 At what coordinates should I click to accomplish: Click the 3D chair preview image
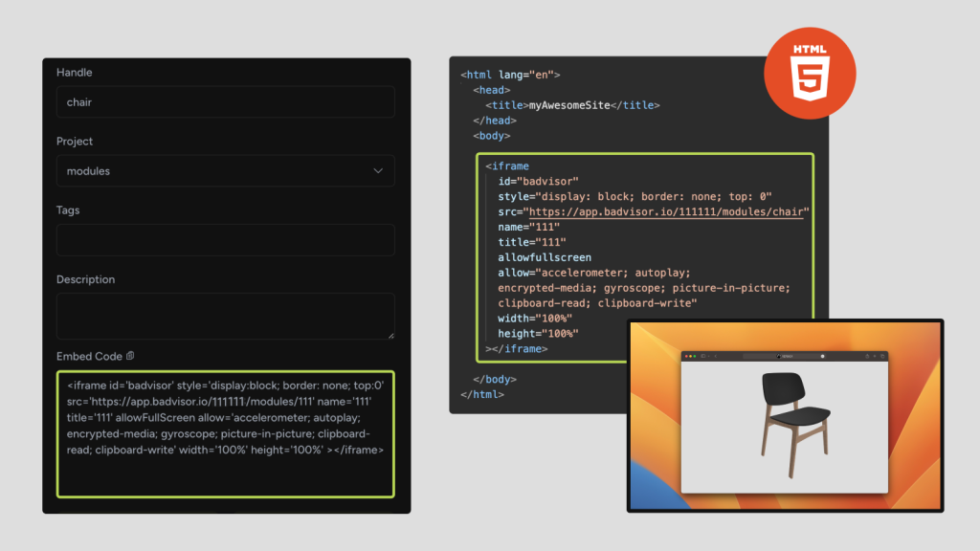794,424
